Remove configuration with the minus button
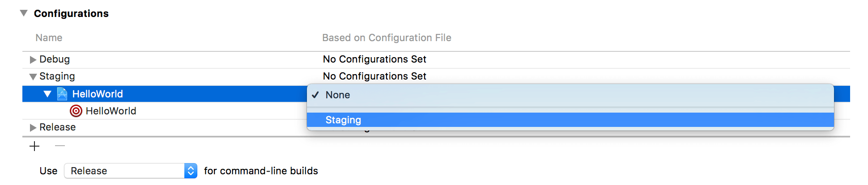The image size is (868, 185). pos(60,146)
